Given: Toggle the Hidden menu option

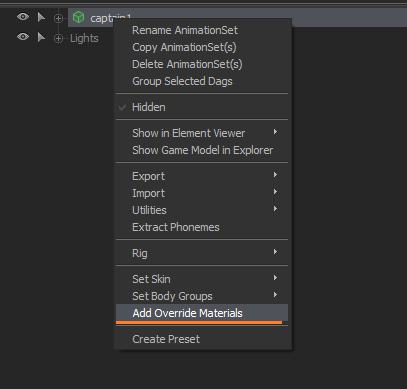Looking at the screenshot, I should [202, 107].
